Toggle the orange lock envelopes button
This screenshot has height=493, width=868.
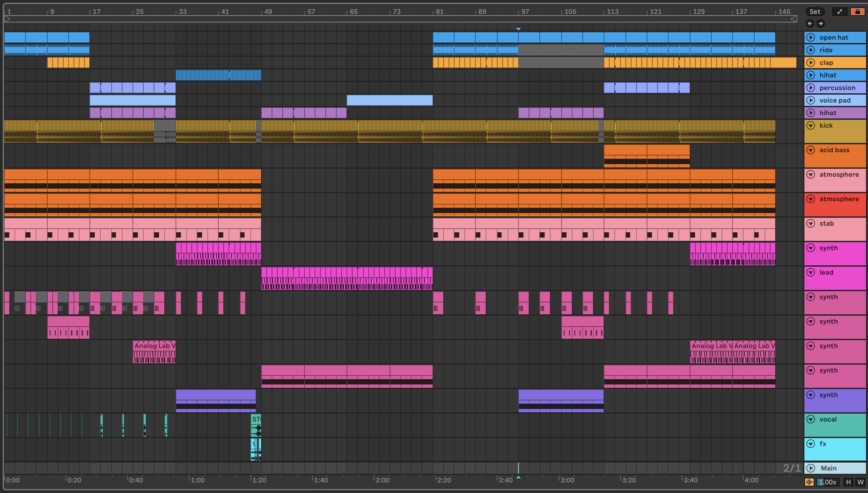[x=857, y=12]
